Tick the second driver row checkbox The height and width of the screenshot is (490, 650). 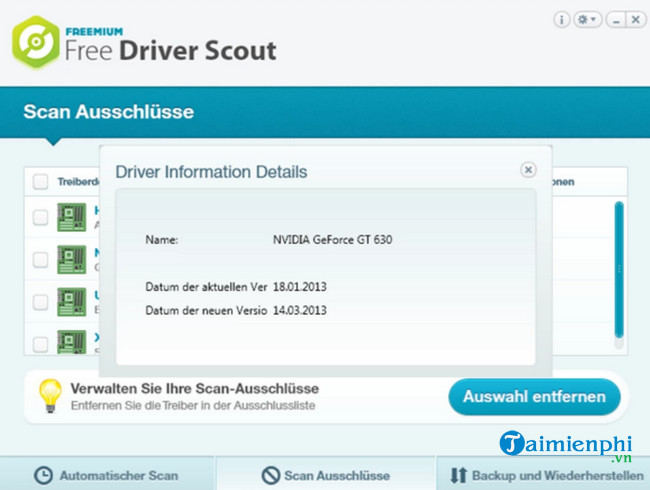[x=40, y=260]
